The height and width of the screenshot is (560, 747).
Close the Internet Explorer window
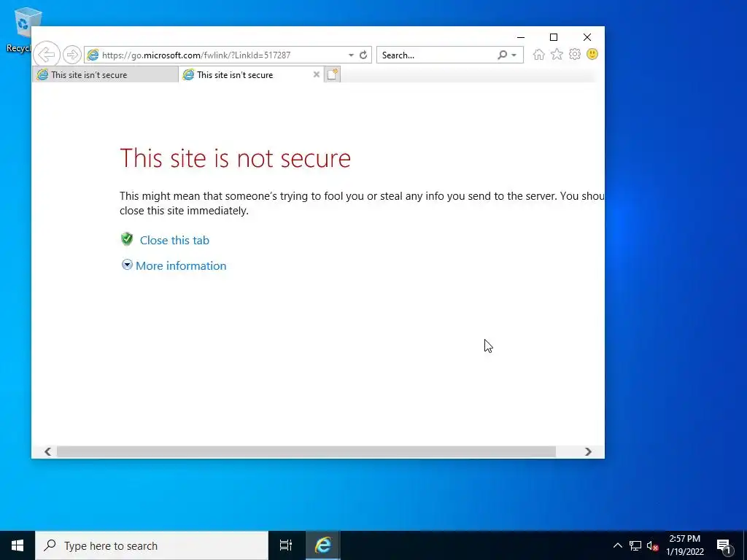tap(587, 37)
